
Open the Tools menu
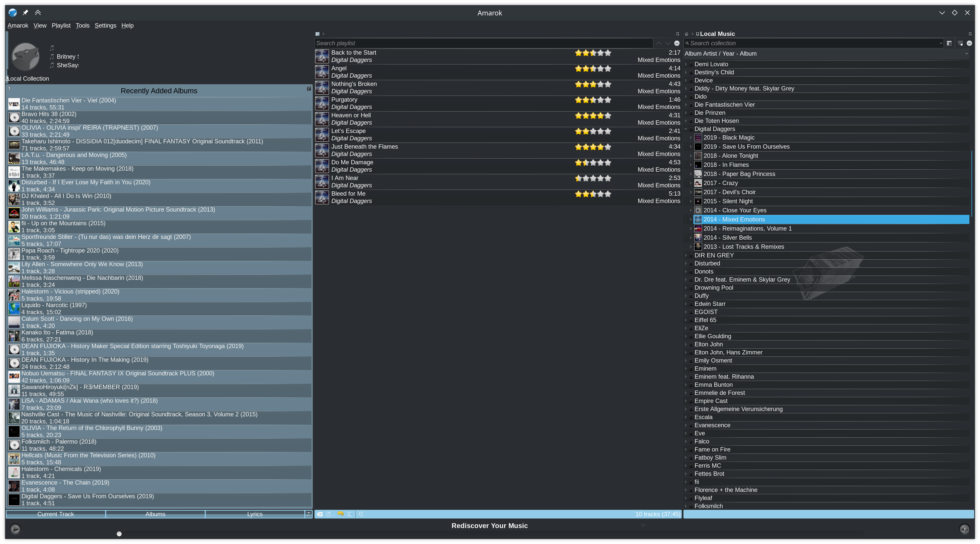point(82,26)
